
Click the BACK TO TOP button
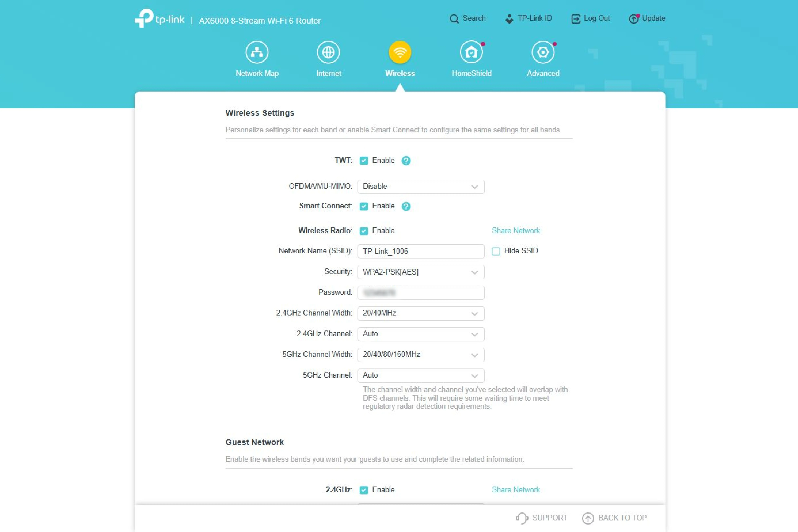coord(614,518)
